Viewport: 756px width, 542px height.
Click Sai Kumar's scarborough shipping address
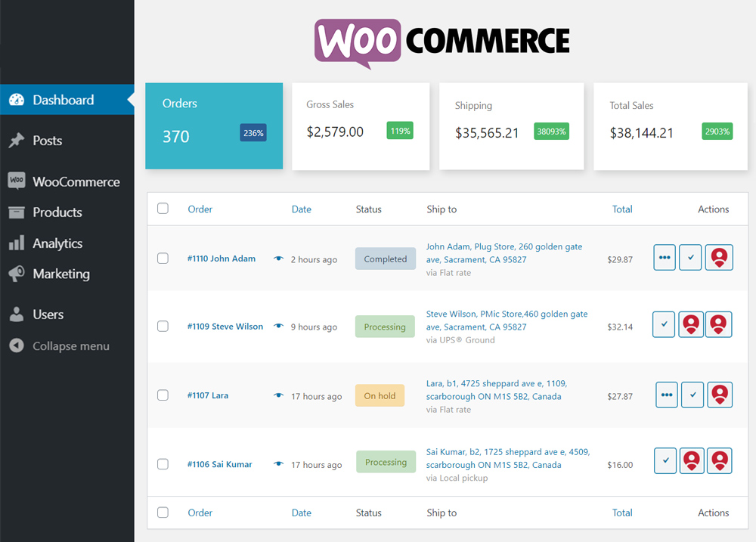click(x=508, y=459)
